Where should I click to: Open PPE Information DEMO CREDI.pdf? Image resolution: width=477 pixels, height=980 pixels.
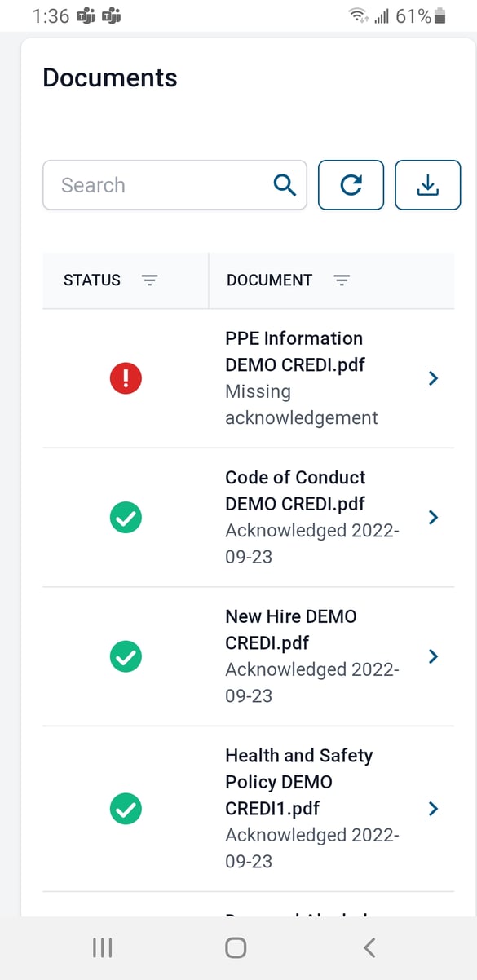pyautogui.click(x=294, y=351)
